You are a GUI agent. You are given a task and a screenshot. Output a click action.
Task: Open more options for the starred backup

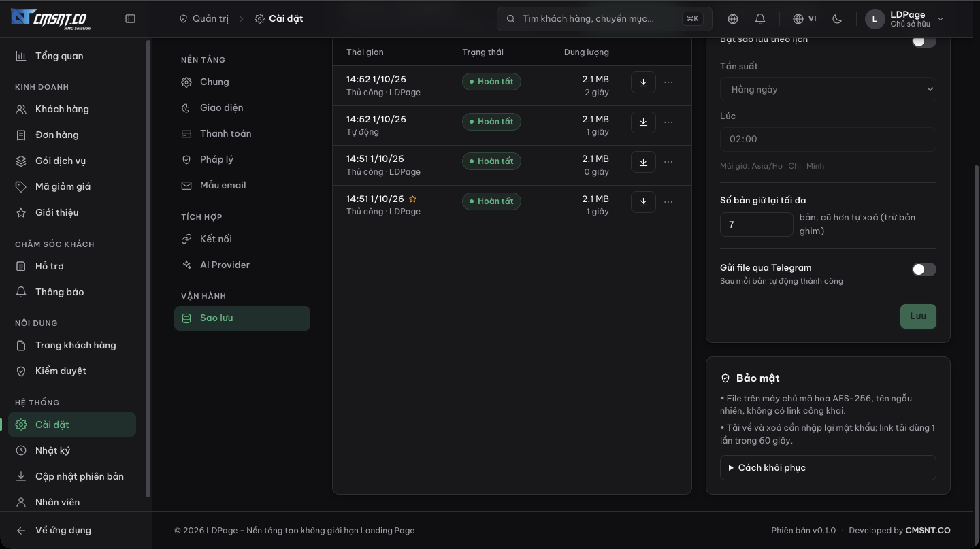[668, 202]
